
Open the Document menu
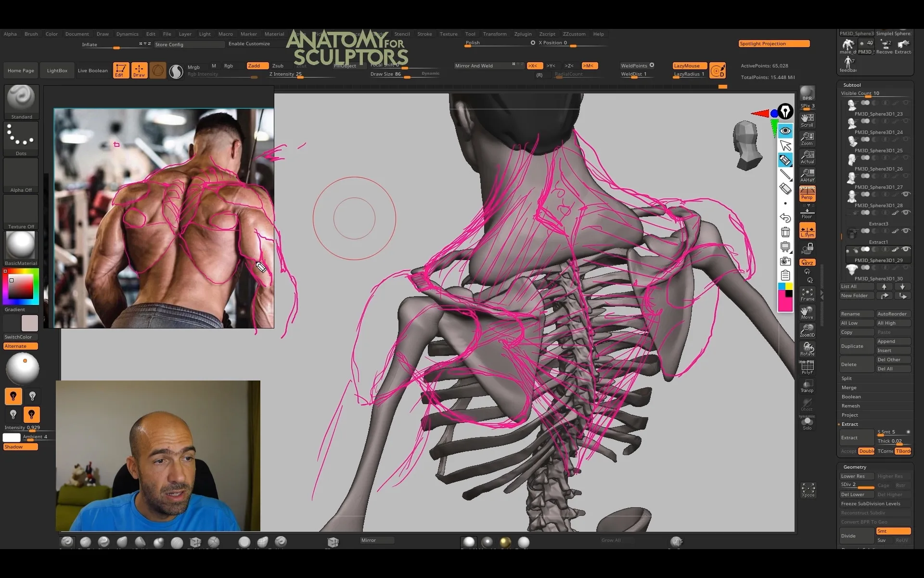click(x=77, y=33)
